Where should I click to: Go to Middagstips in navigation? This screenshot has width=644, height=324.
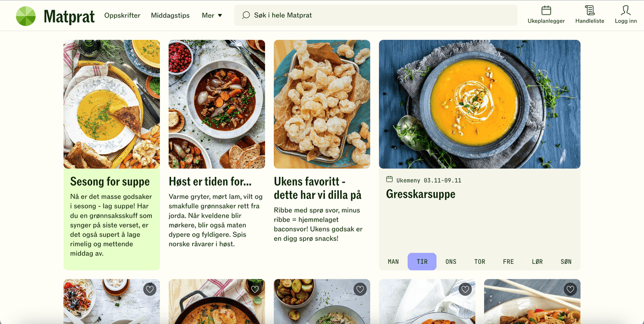[170, 16]
